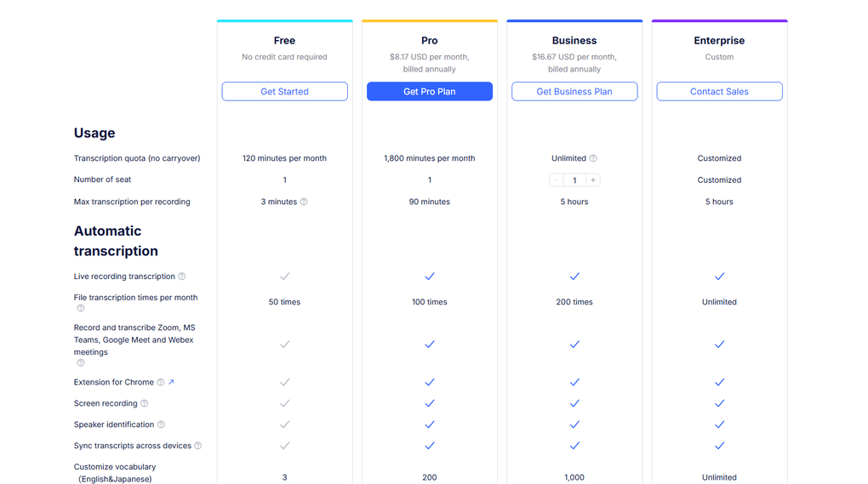Click Enterprise checkmark for Live recording transcription

(x=719, y=276)
